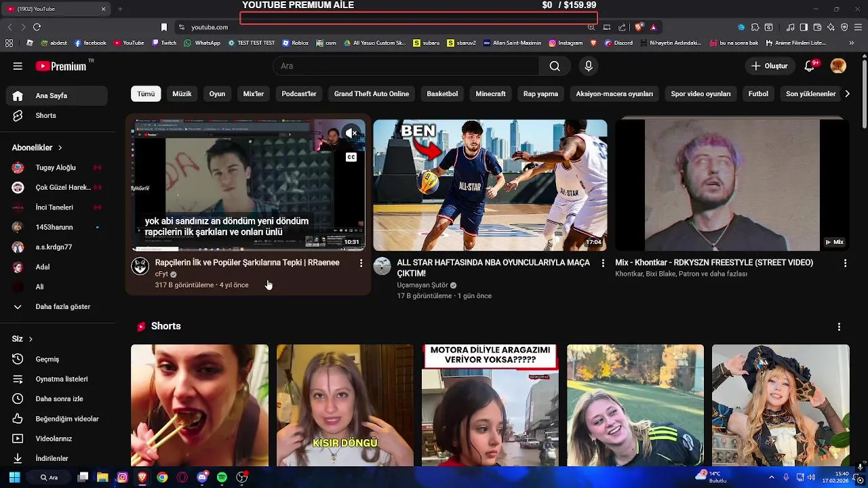Select the Müzik filter chip
Viewport: 868px width, 488px height.
coord(182,94)
